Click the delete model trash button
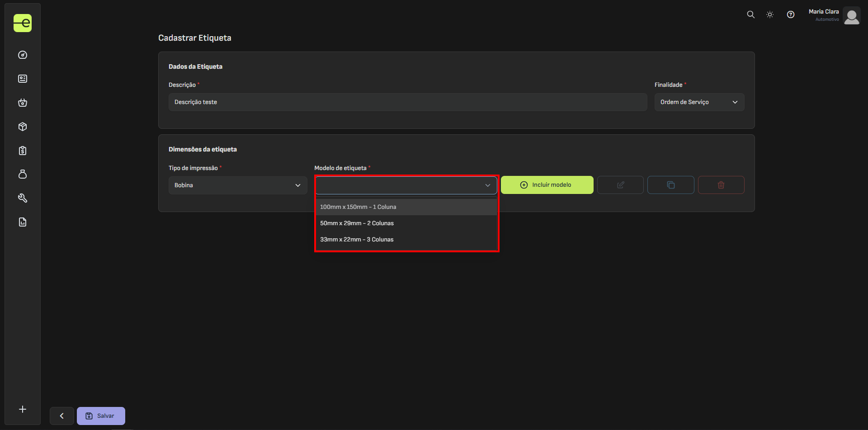Screen dimensions: 868x430 [721, 185]
